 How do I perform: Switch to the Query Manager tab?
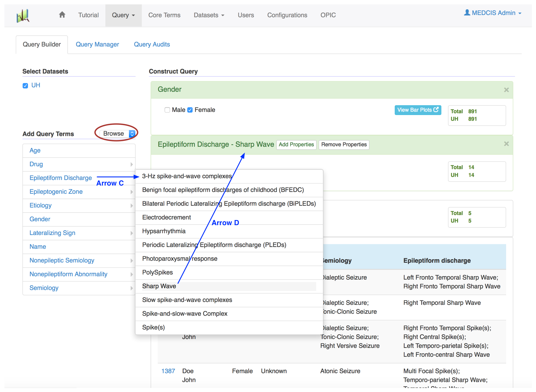pos(97,44)
